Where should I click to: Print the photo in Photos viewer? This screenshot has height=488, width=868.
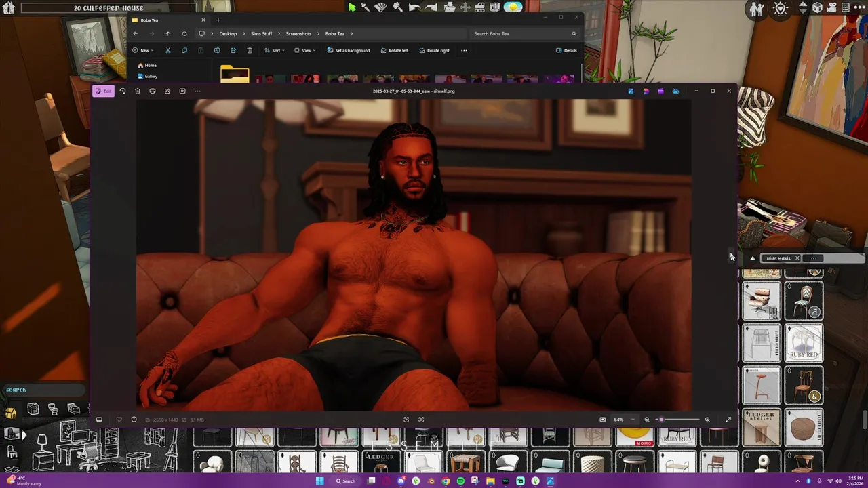[x=153, y=91]
